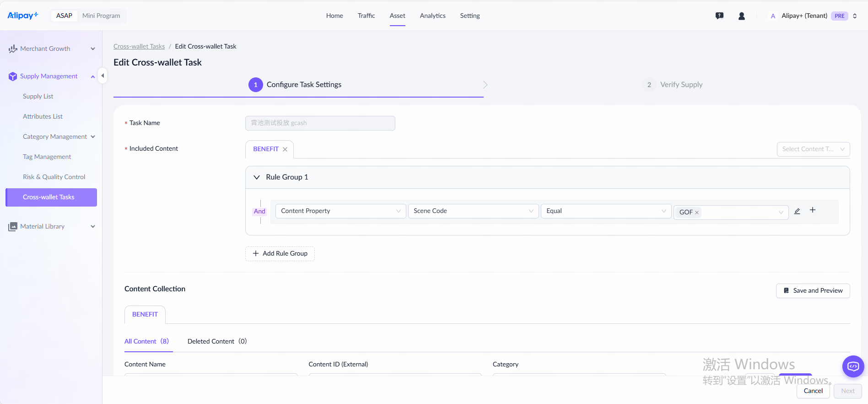The image size is (868, 404).
Task: Open the floating chat support button
Action: click(x=853, y=366)
